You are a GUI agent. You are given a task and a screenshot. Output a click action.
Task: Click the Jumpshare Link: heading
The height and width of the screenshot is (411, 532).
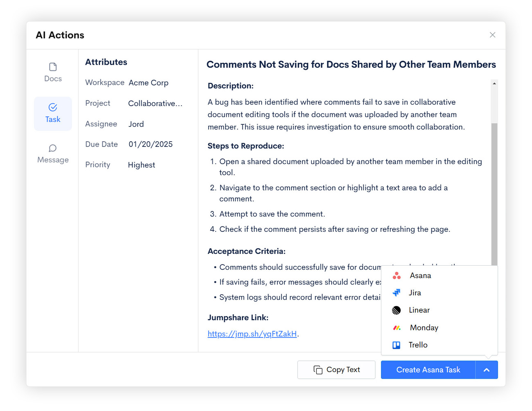tap(238, 318)
